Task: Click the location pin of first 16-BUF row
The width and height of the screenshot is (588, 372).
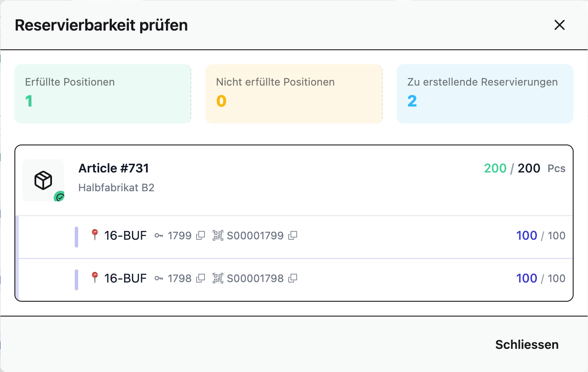Action: coord(94,235)
